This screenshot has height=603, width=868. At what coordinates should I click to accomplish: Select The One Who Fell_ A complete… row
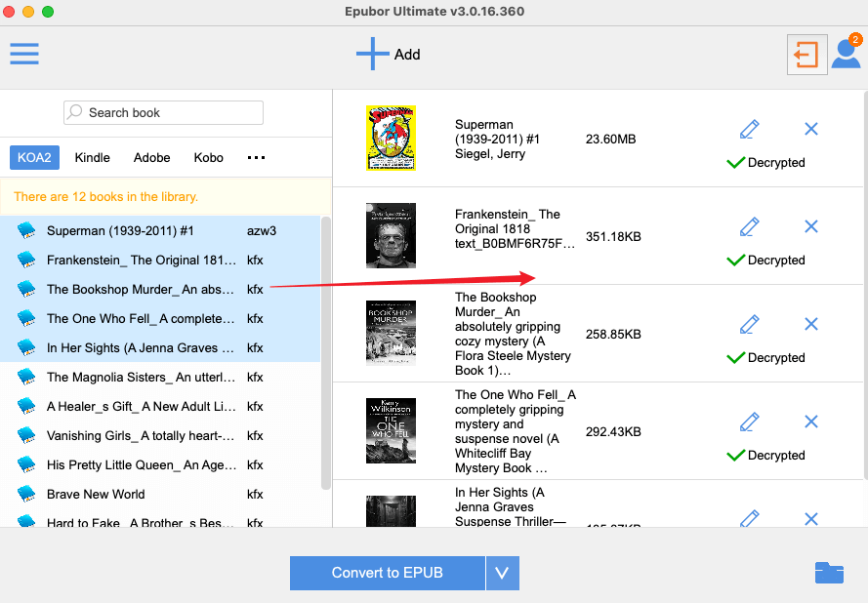point(160,319)
